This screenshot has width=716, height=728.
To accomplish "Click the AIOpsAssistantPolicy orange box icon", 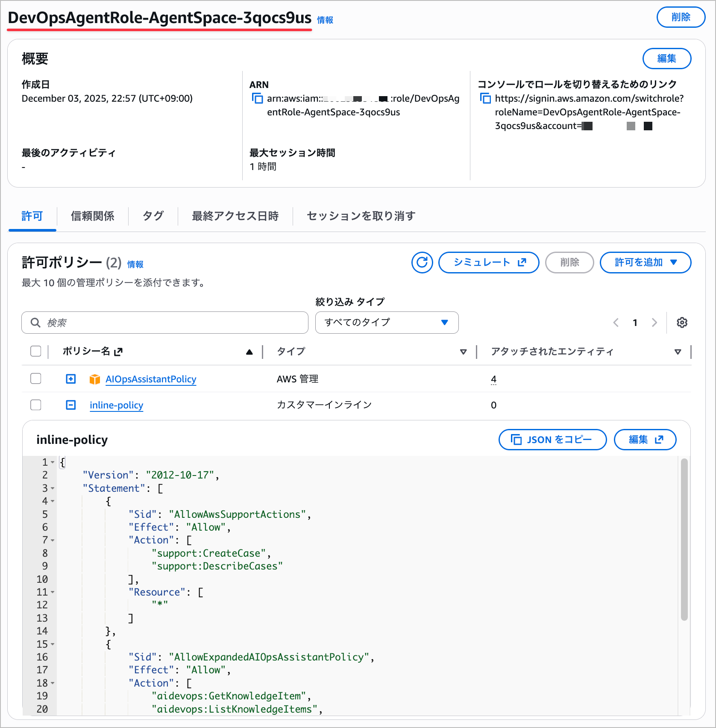I will point(95,379).
